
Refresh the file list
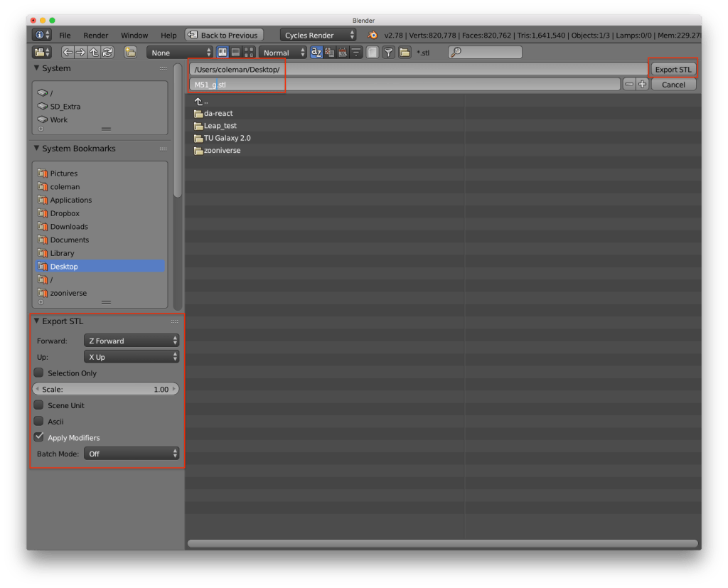(x=107, y=52)
